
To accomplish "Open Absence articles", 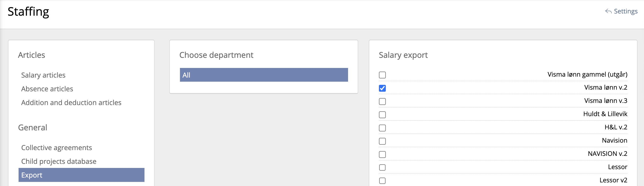I will 47,89.
